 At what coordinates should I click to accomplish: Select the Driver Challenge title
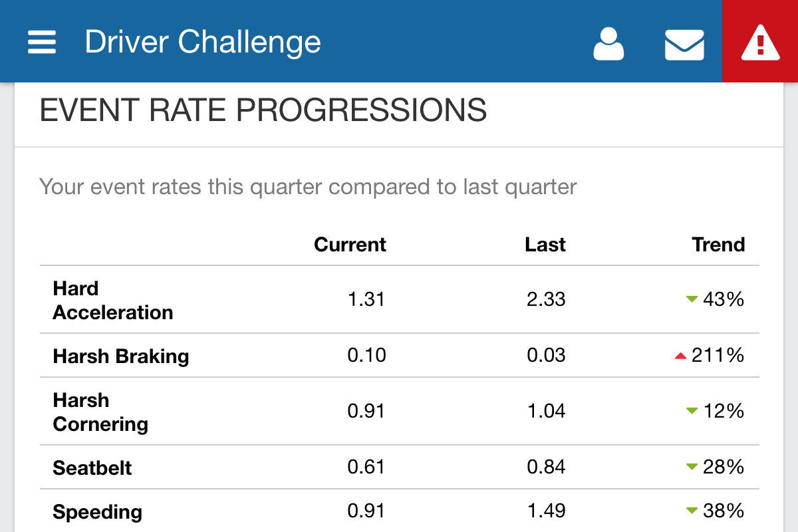[203, 43]
